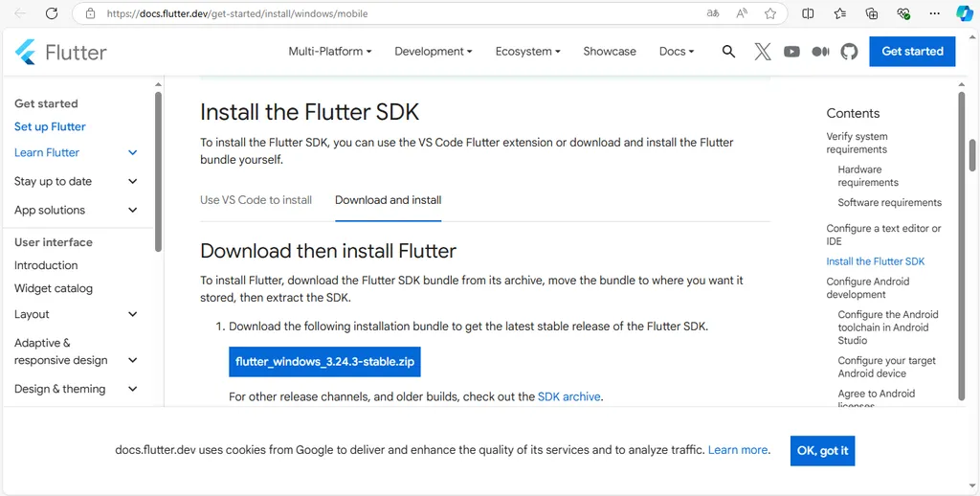The image size is (980, 496).
Task: Expand the Adaptive & responsive design section
Action: coord(132,360)
